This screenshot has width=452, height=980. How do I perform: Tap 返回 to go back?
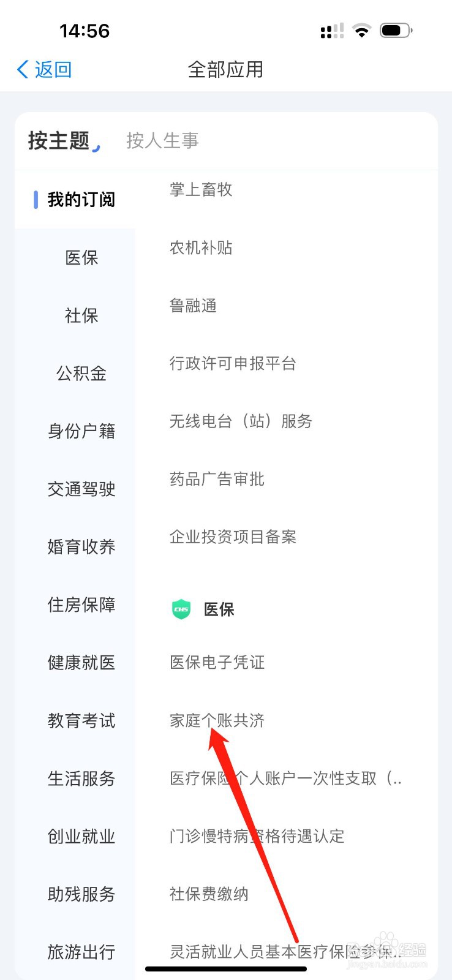(53, 69)
